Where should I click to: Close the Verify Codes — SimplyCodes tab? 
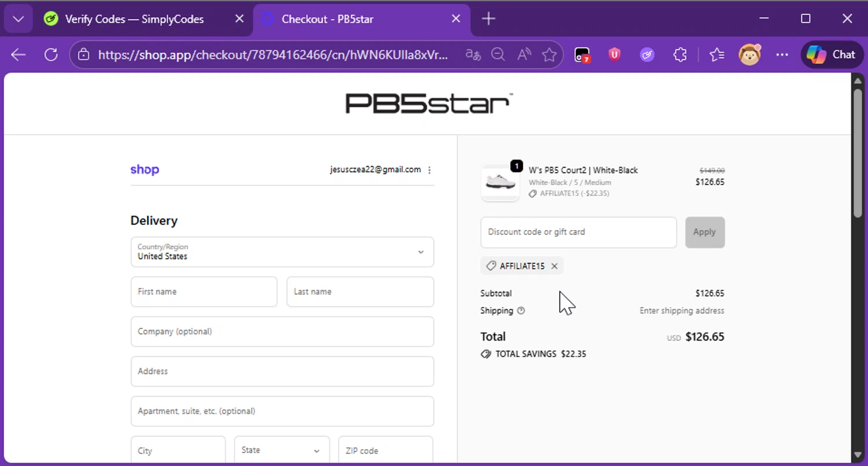tap(240, 19)
